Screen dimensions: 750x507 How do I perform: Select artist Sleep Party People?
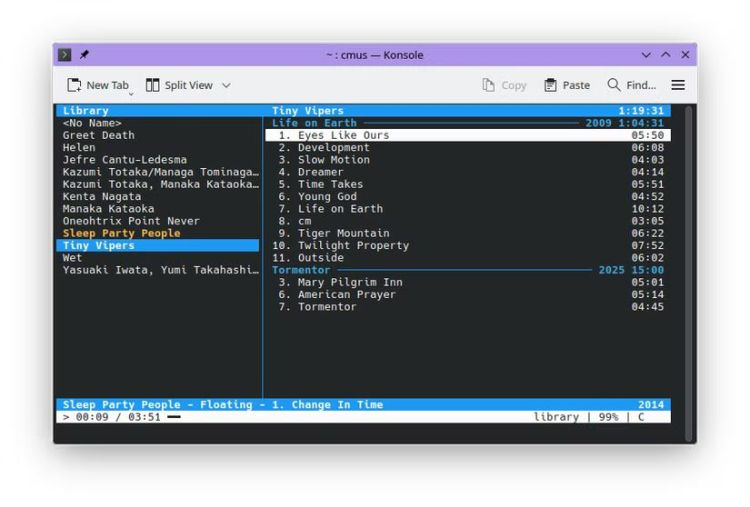(x=121, y=233)
